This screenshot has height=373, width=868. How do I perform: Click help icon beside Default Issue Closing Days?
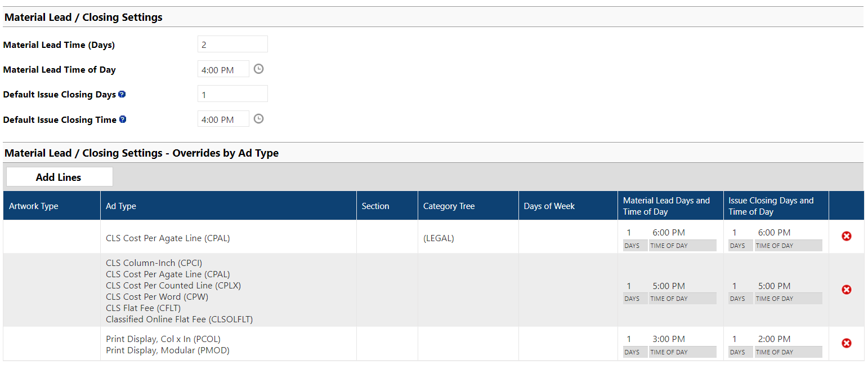(x=122, y=94)
